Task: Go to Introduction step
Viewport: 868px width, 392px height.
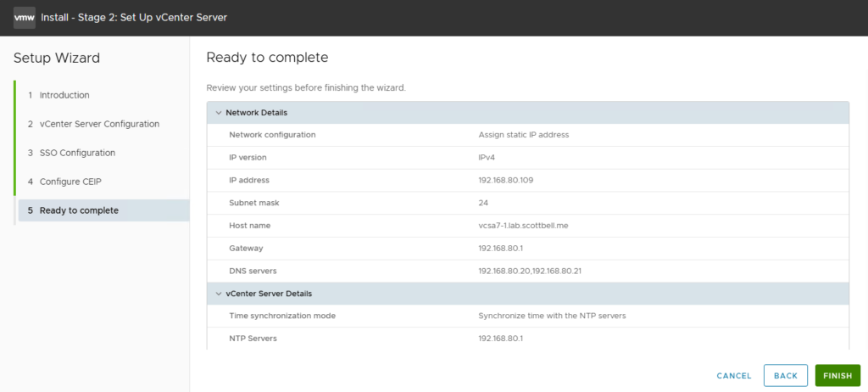Action: (64, 95)
